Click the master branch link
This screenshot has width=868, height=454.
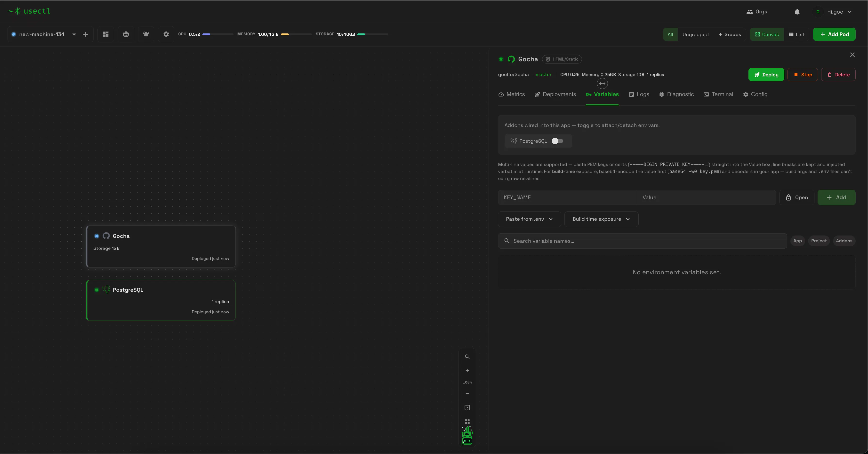click(544, 75)
